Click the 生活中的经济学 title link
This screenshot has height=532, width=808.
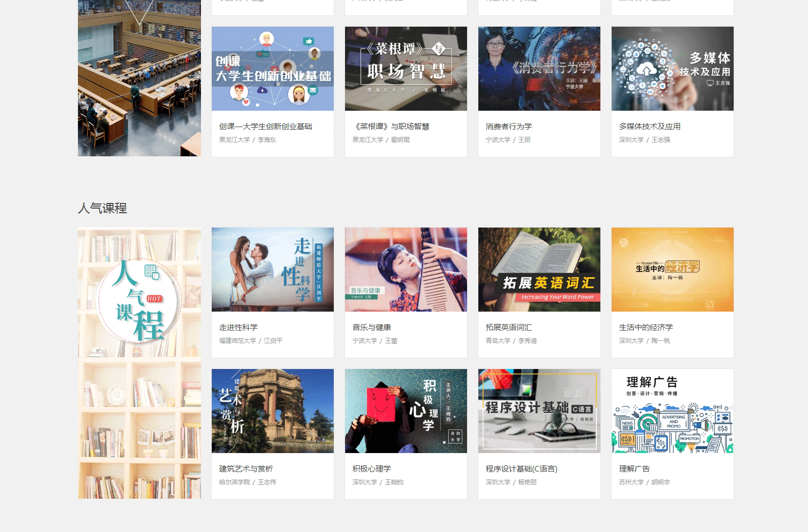(646, 328)
